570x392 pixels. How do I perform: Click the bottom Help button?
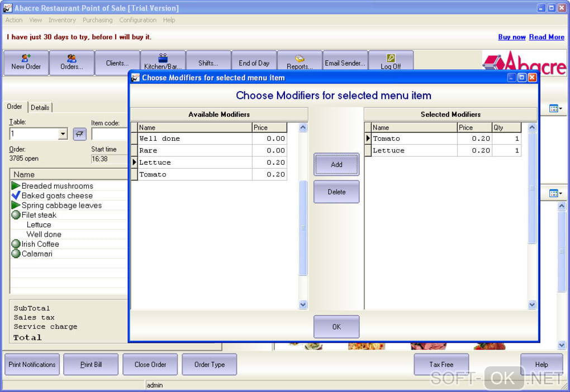point(541,365)
